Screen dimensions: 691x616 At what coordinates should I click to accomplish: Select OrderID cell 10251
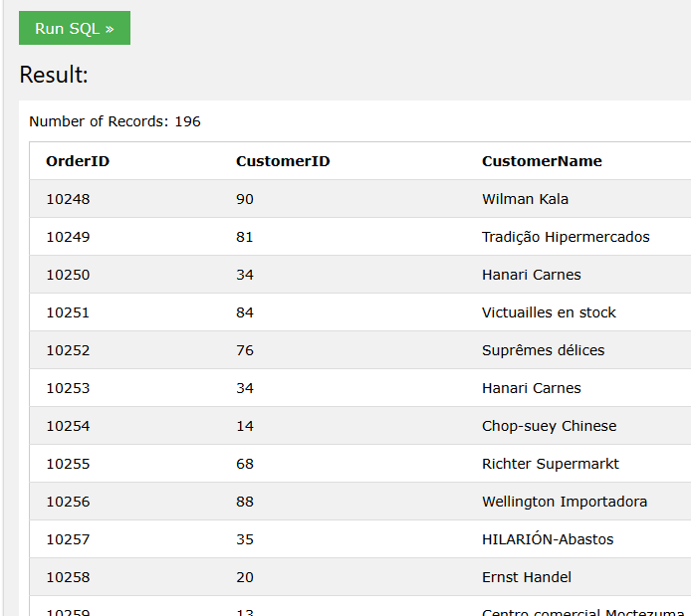[68, 312]
